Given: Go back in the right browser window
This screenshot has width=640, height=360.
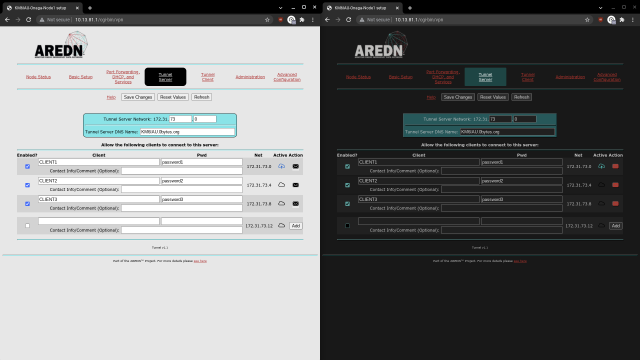Looking at the screenshot, I should (x=327, y=20).
